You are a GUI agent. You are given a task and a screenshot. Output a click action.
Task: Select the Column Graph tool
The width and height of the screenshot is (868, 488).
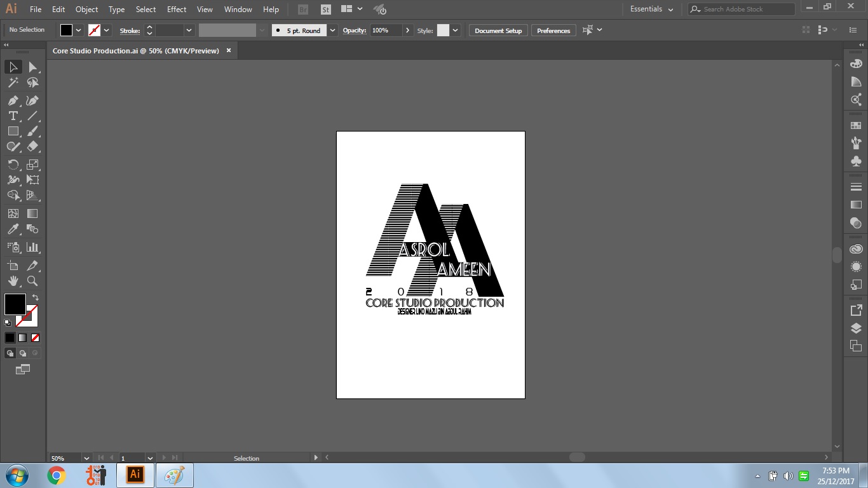32,247
